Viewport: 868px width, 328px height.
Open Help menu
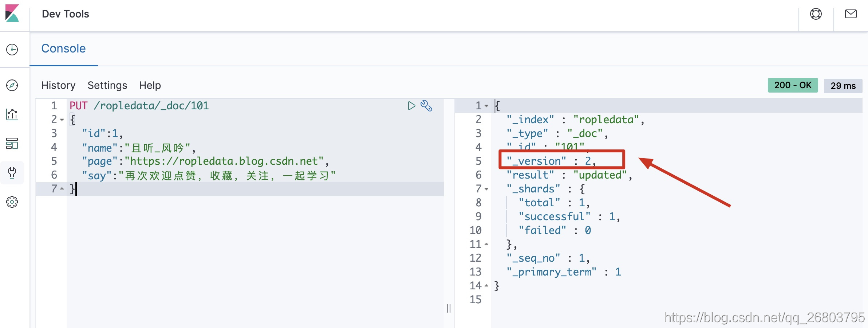(x=150, y=85)
